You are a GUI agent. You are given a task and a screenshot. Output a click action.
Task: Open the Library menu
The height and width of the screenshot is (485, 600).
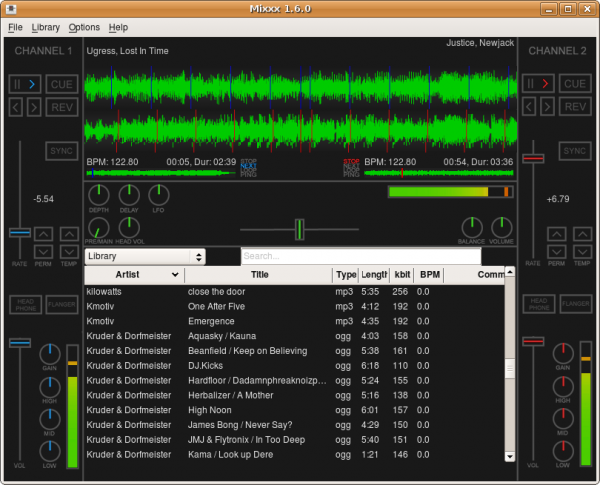click(46, 27)
